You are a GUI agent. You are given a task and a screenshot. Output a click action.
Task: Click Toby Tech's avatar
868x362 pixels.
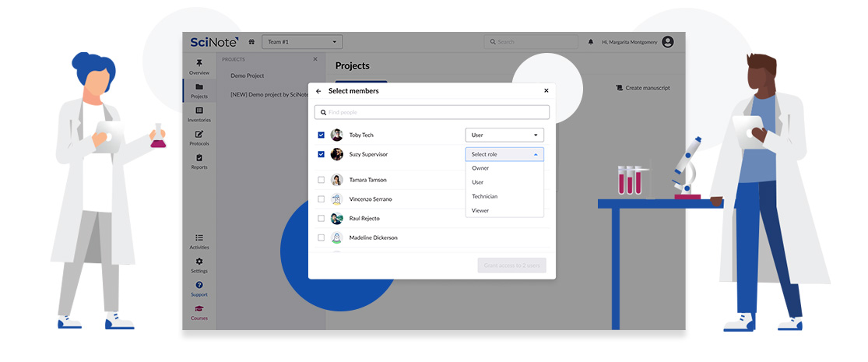[x=336, y=135]
